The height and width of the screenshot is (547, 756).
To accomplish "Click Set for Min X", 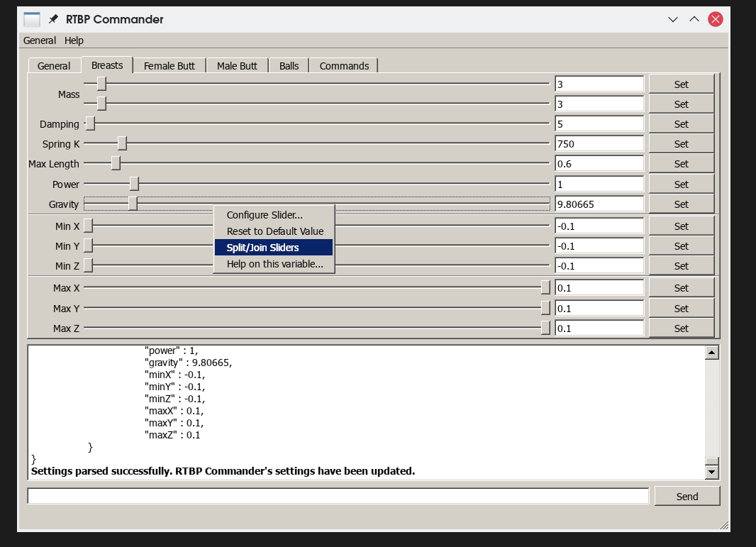I will [x=682, y=226].
